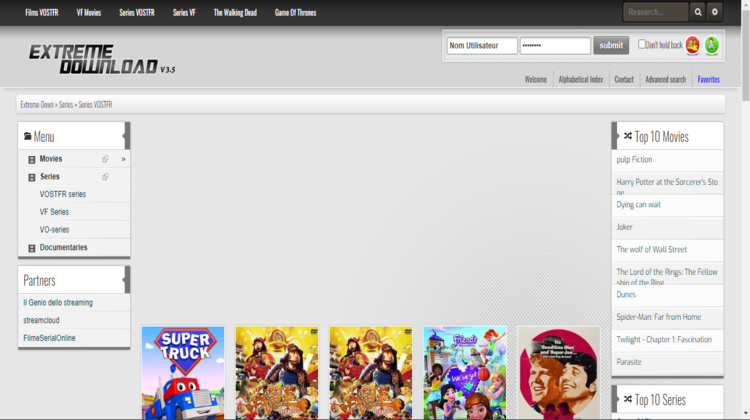Click the search magnifier icon
Viewport: 750px width, 420px height.
pos(698,12)
